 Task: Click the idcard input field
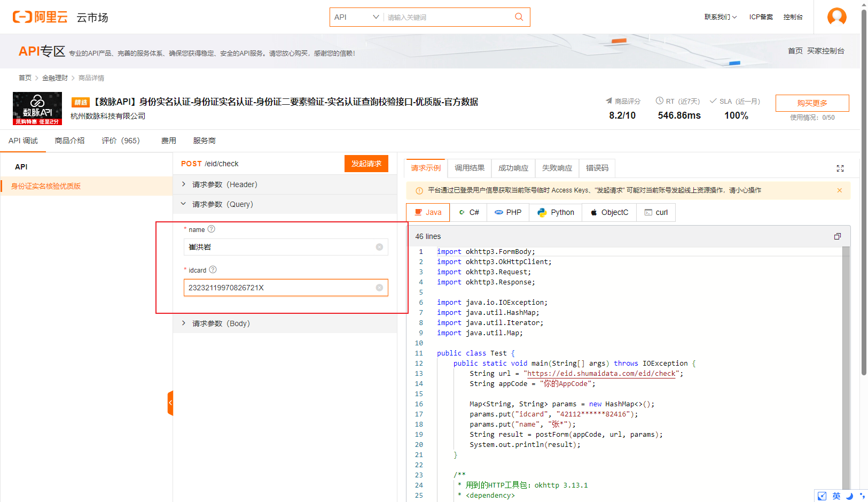click(x=286, y=288)
